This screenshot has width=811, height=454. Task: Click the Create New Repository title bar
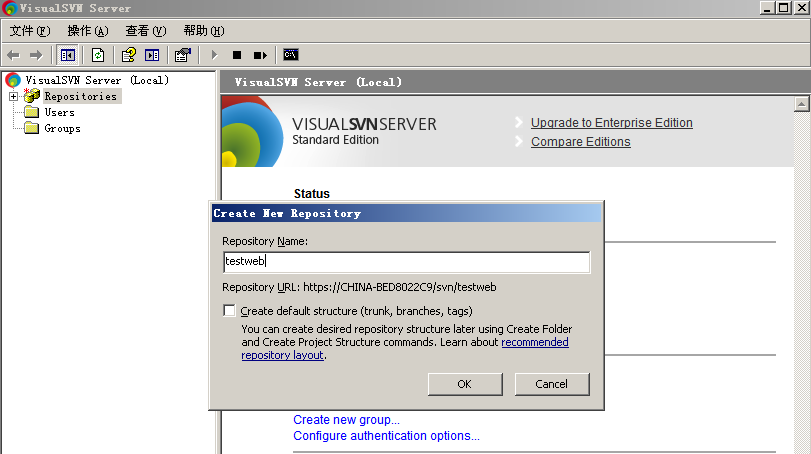tap(407, 213)
